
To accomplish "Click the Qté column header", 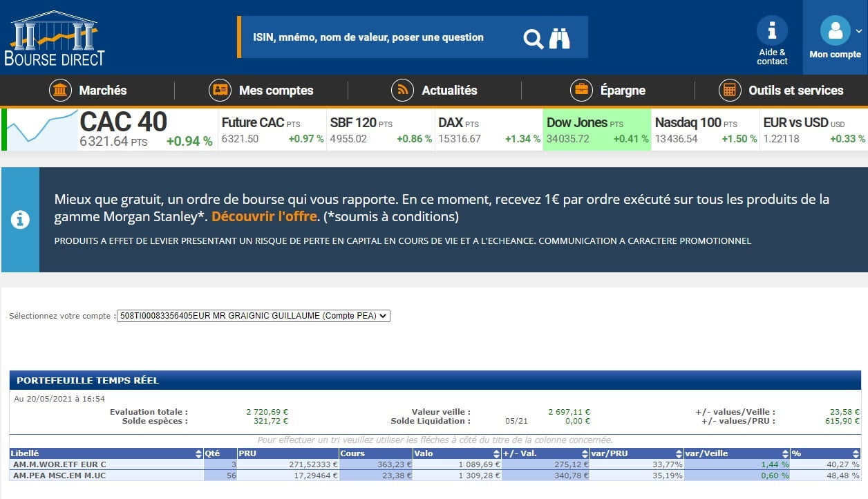I will 220,454.
